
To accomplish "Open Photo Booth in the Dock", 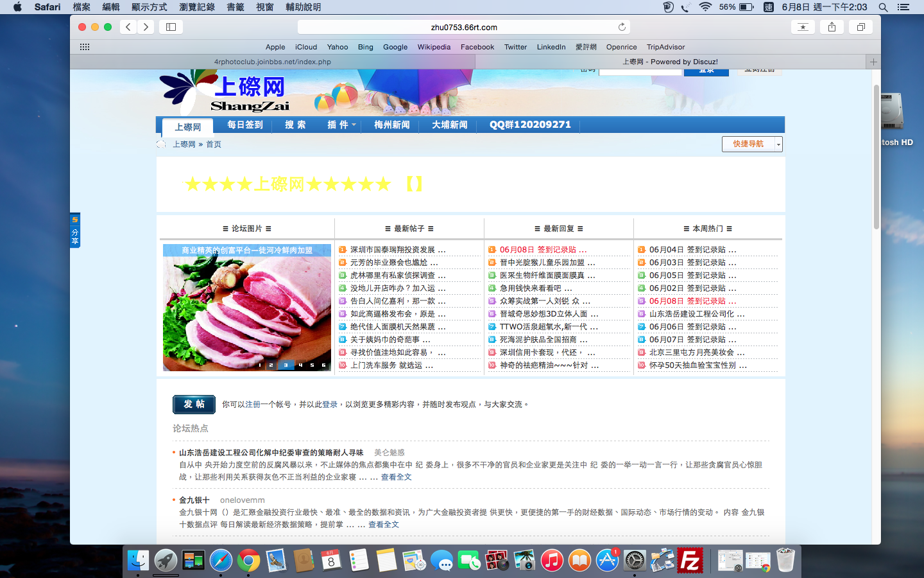I will [497, 561].
